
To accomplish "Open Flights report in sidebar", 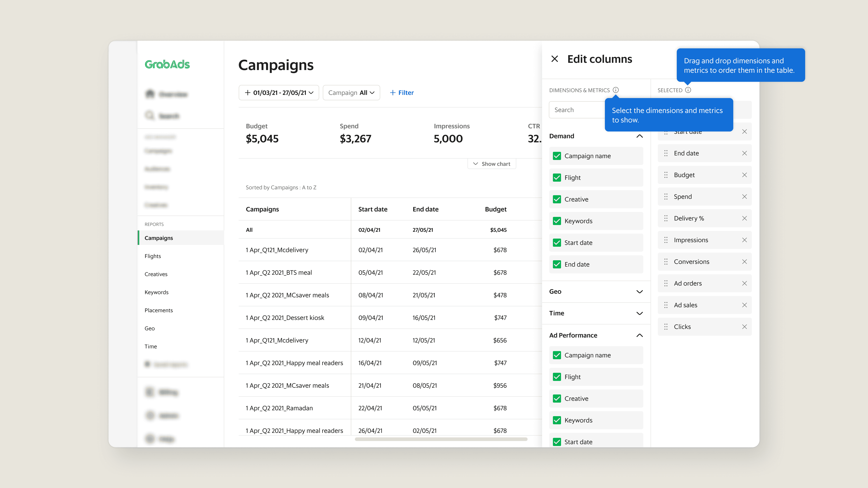I will [153, 256].
